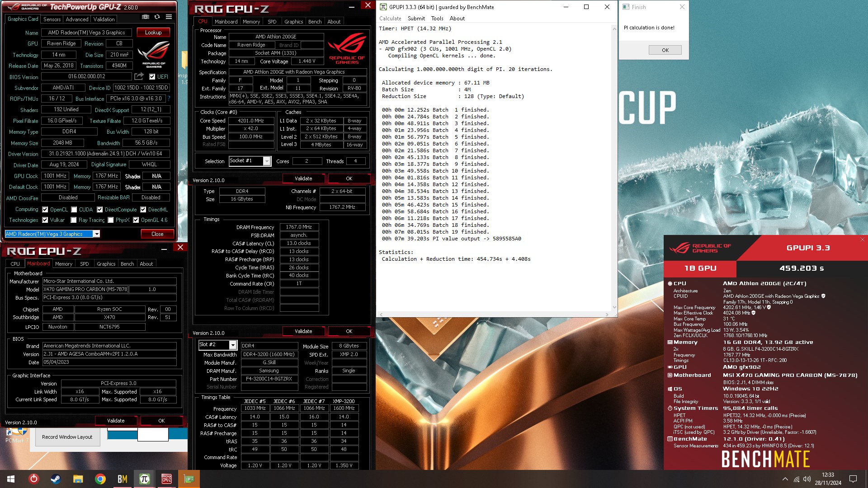Show hidden system tray icons
This screenshot has height=488, width=868.
pos(785,479)
